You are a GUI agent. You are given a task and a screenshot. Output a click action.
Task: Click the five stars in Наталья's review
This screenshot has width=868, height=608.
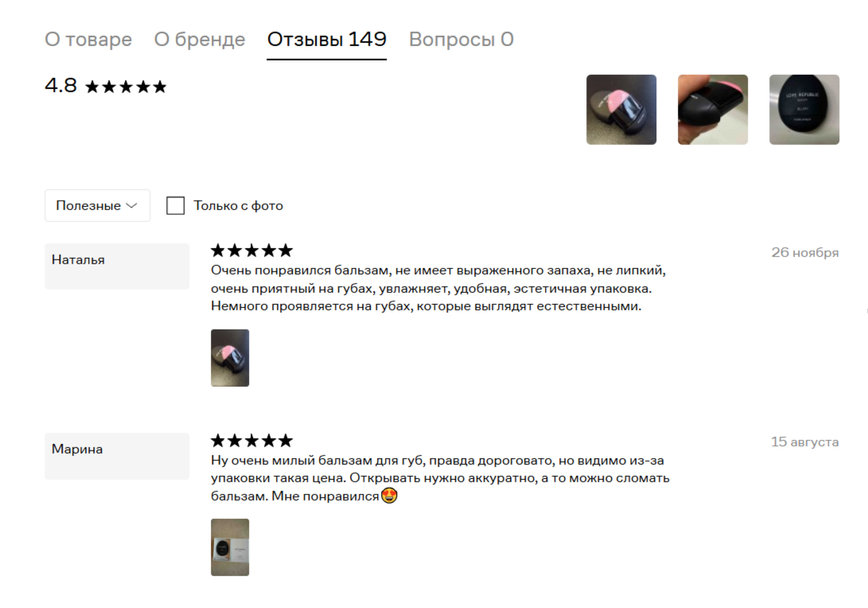coord(252,251)
